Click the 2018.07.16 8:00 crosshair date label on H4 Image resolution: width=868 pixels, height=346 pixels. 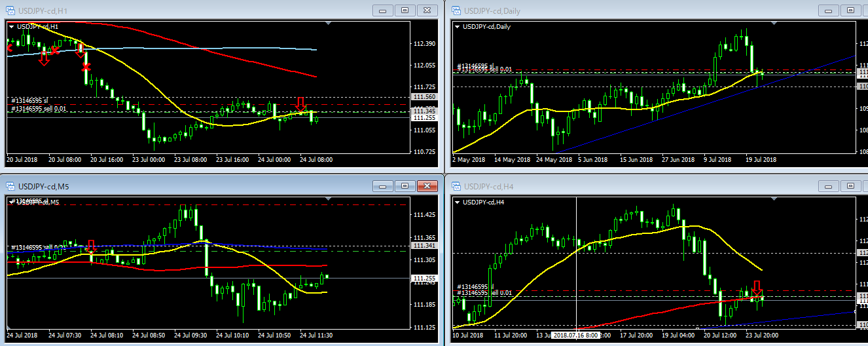(576, 335)
